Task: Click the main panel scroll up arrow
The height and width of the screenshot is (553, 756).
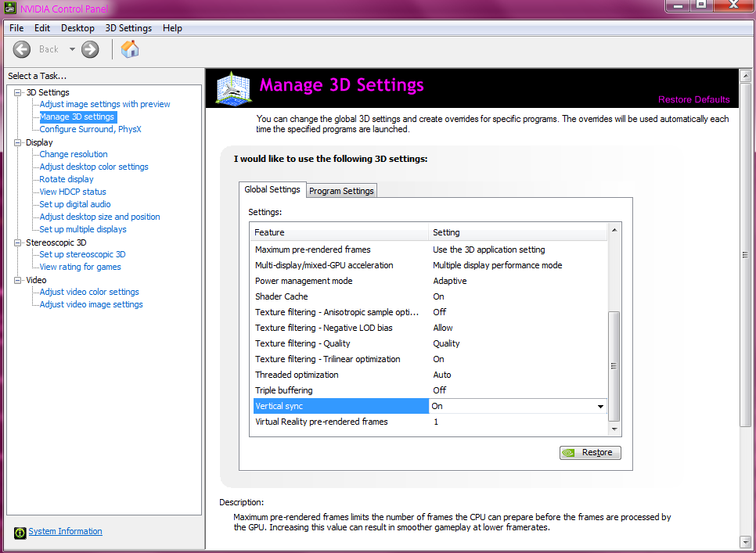Action: [745, 76]
